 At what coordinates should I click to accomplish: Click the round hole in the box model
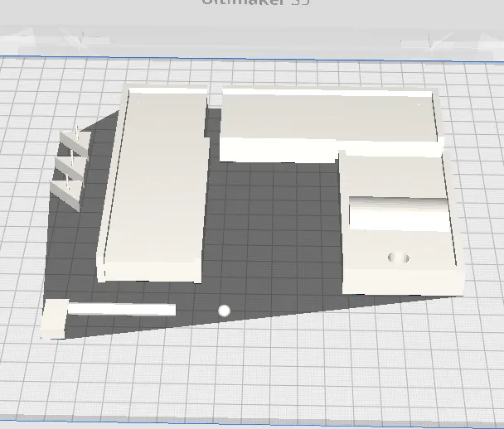(x=398, y=258)
